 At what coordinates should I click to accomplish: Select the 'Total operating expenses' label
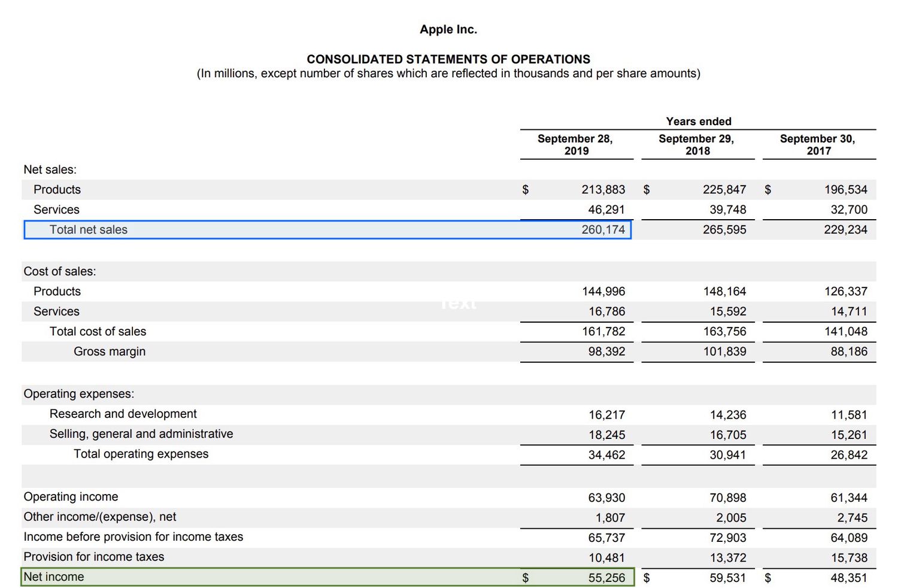coord(141,454)
